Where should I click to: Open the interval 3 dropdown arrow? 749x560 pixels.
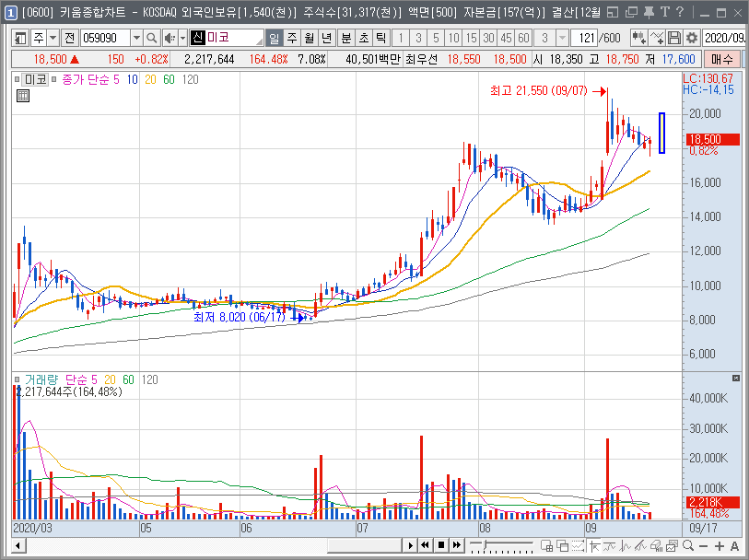coord(563,38)
